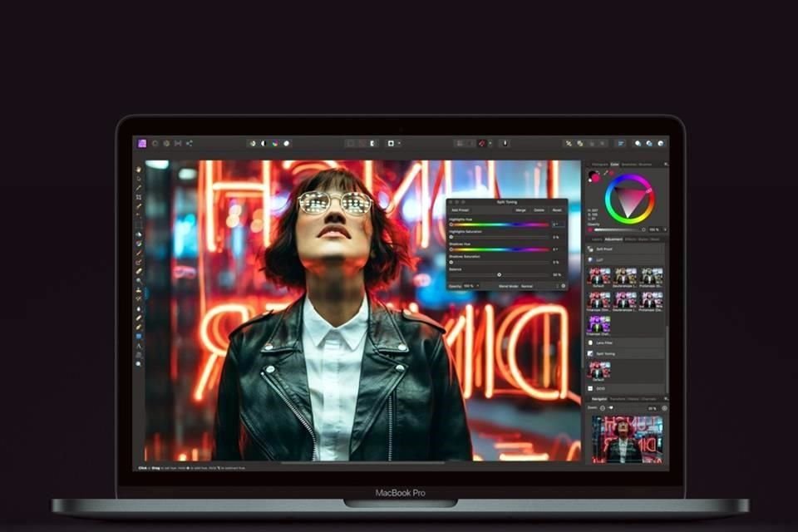Open the Blend Mode dropdown set to Normal
Viewport: 798px width, 532px height.
pos(527,286)
